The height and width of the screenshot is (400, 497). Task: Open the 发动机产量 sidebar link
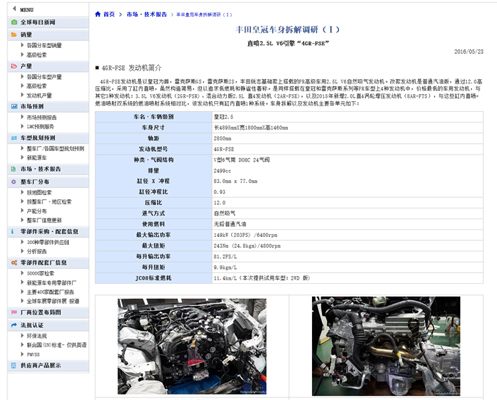click(39, 96)
